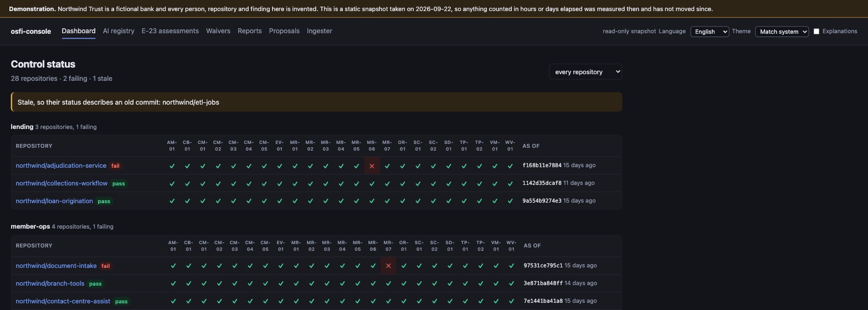Viewport: 868px width, 310px height.
Task: Click MR-06 checkmark in document-intake row
Action: (373, 266)
